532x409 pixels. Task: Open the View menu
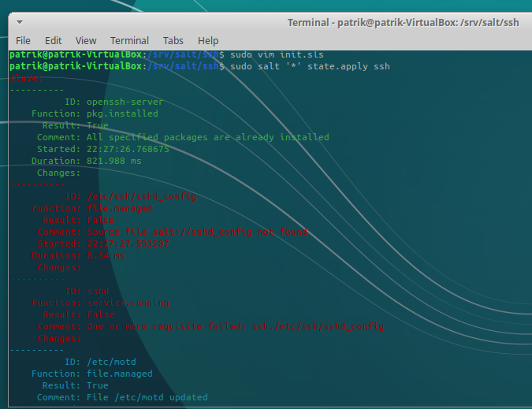86,40
